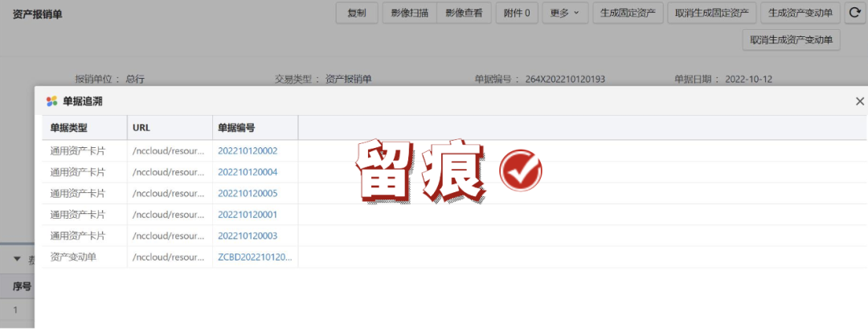Viewport: 868px width, 329px height.
Task: Open document link 202210120002
Action: tap(248, 150)
